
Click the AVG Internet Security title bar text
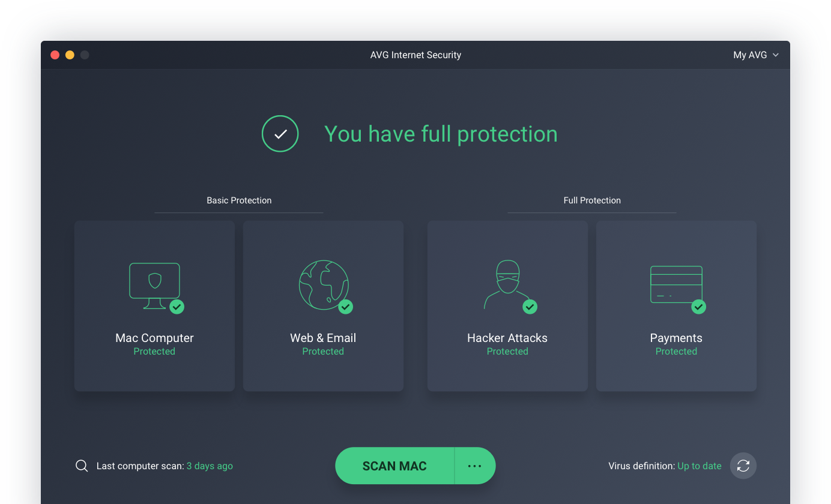[416, 55]
